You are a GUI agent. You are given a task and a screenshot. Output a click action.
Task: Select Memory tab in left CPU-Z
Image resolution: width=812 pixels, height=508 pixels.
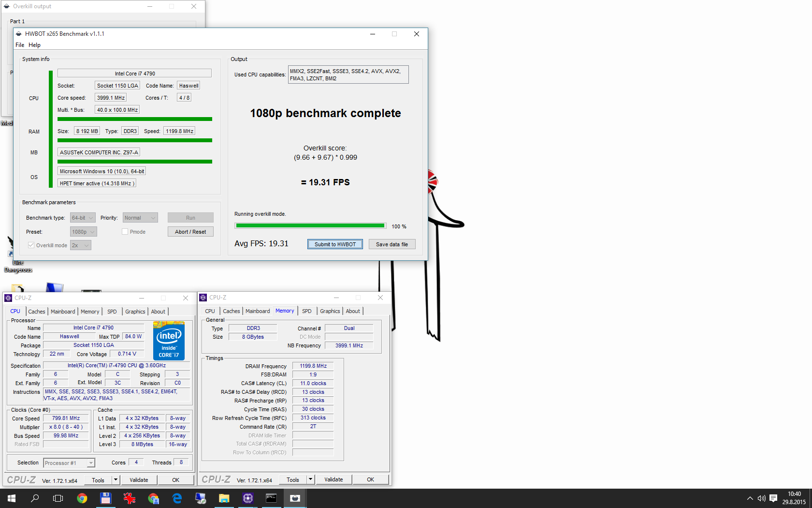tap(90, 312)
